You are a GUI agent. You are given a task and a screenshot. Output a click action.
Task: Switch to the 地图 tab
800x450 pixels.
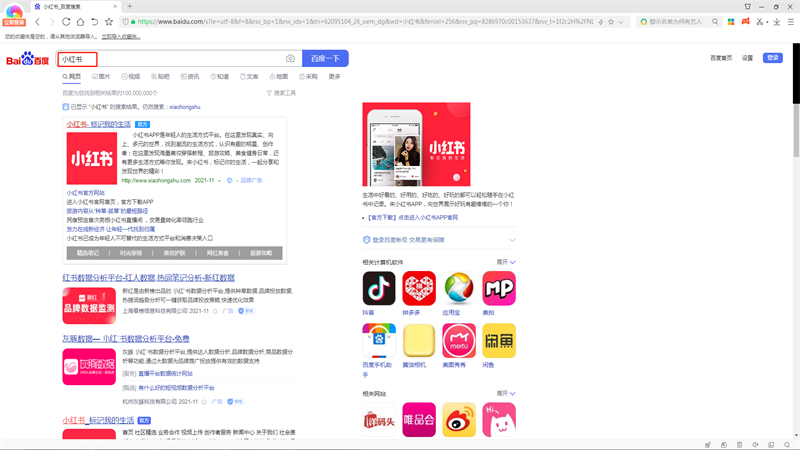pyautogui.click(x=279, y=77)
